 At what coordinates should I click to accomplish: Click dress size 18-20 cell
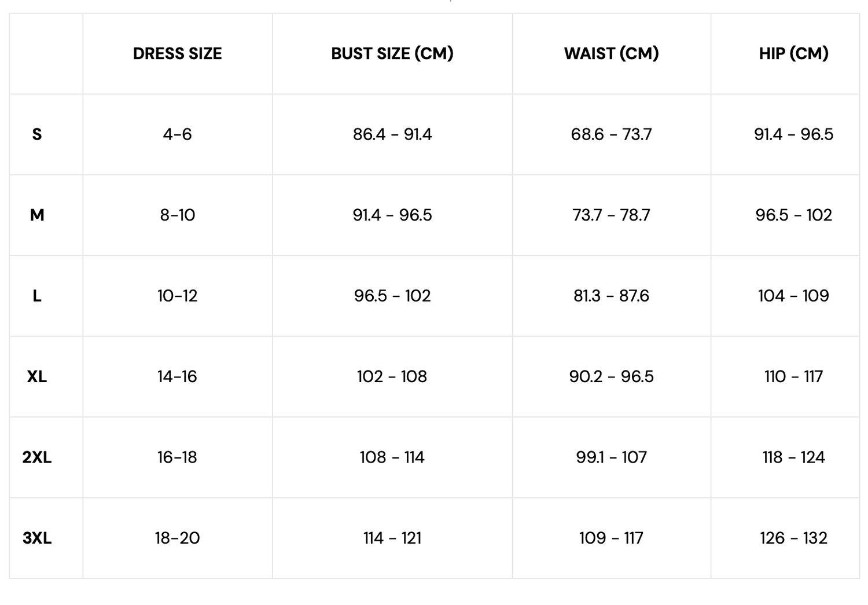(x=177, y=538)
